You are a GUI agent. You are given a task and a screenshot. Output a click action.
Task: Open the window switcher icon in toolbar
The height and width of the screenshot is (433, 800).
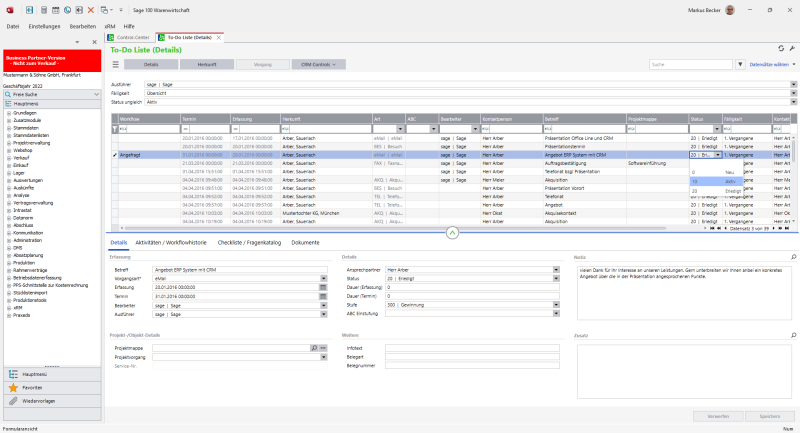tap(104, 10)
